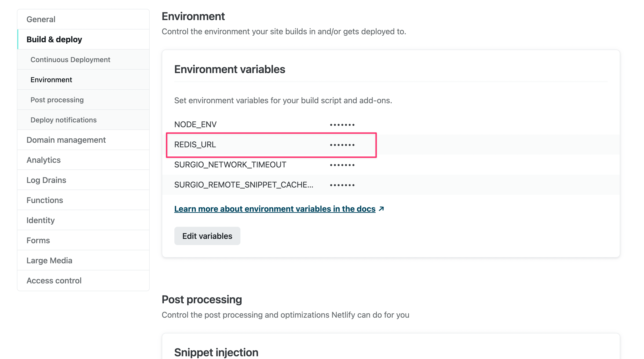Image resolution: width=644 pixels, height=359 pixels.
Task: Open Log Drains settings
Action: [46, 180]
